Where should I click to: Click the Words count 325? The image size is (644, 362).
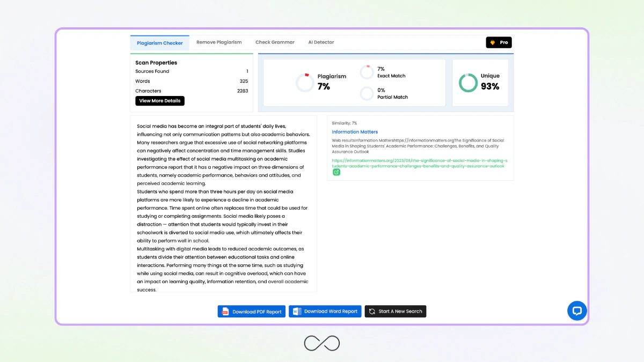(244, 81)
